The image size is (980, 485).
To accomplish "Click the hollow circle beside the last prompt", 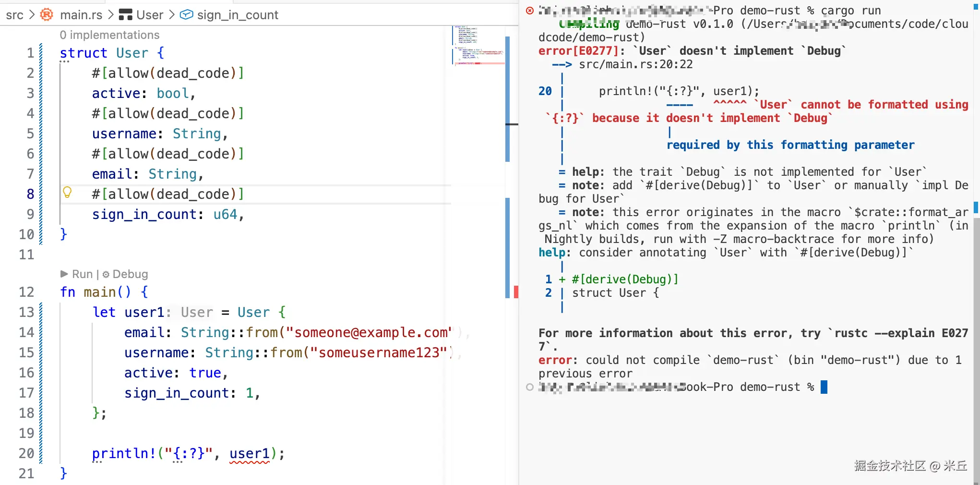I will tap(530, 387).
